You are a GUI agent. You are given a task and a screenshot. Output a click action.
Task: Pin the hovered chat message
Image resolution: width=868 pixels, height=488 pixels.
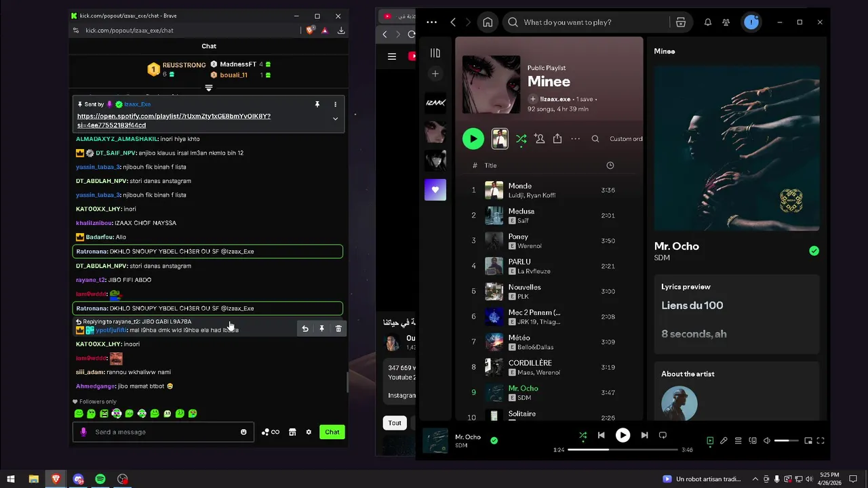(321, 329)
